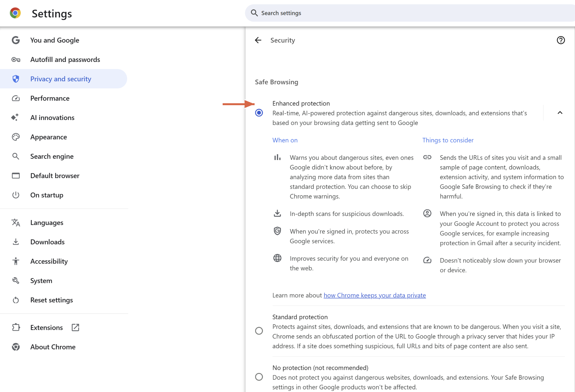575x392 pixels.
Task: Open System settings
Action: point(64,280)
